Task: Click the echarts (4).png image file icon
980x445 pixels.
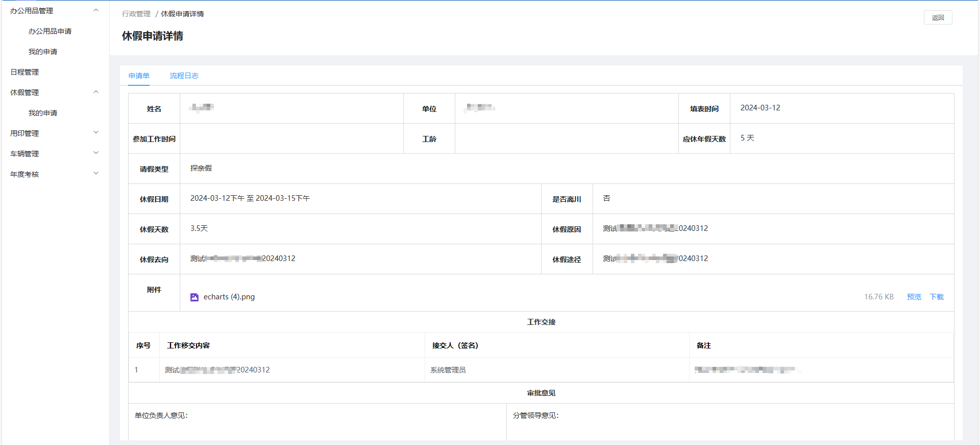Action: pyautogui.click(x=194, y=297)
